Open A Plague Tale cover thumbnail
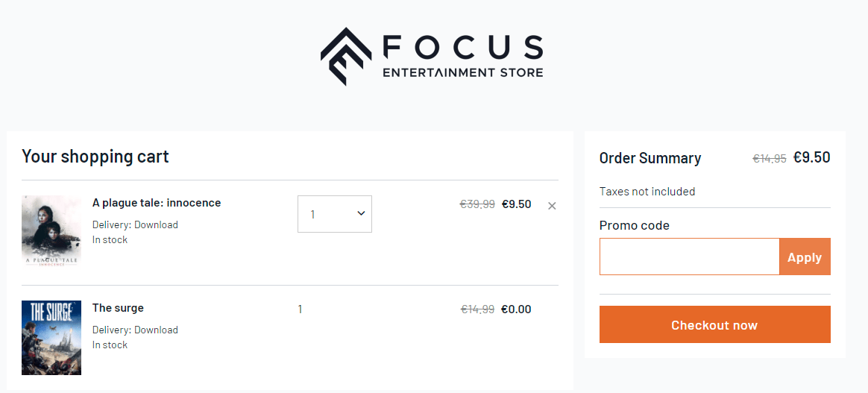 51,231
